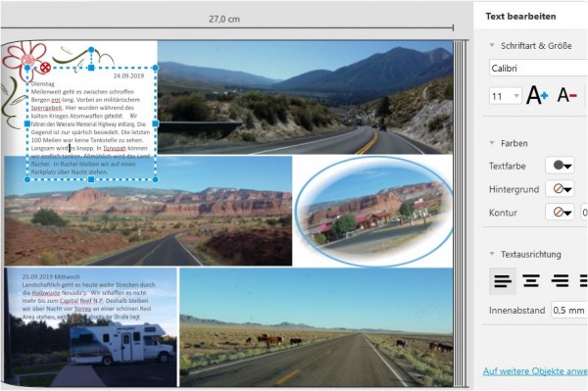This screenshot has height=391, width=588.
Task: Select the justify alignment icon
Action: (x=583, y=280)
